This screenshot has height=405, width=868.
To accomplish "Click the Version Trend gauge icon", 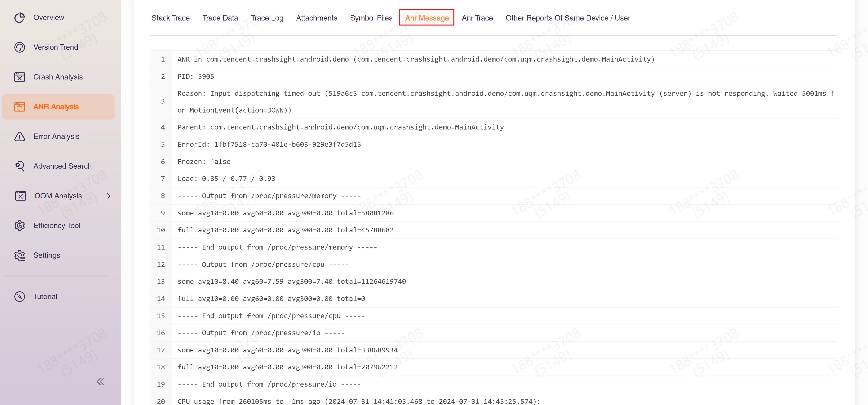I will coord(20,47).
